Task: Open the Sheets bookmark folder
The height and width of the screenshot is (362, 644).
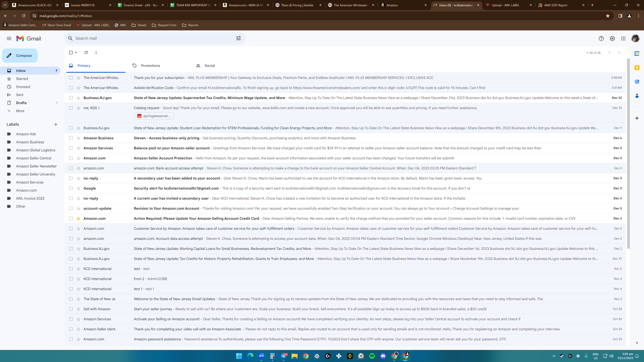Action: [x=139, y=25]
